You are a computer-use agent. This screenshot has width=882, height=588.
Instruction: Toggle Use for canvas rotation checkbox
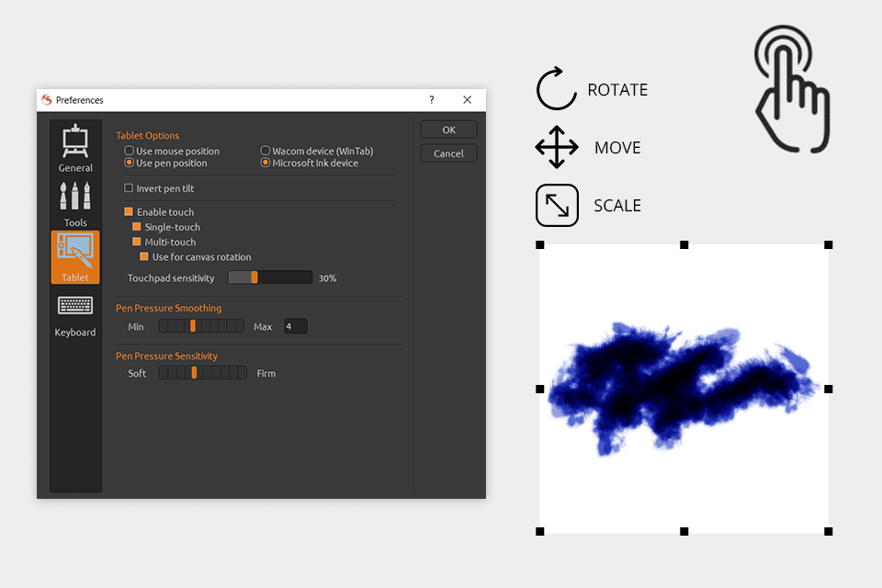coord(144,256)
